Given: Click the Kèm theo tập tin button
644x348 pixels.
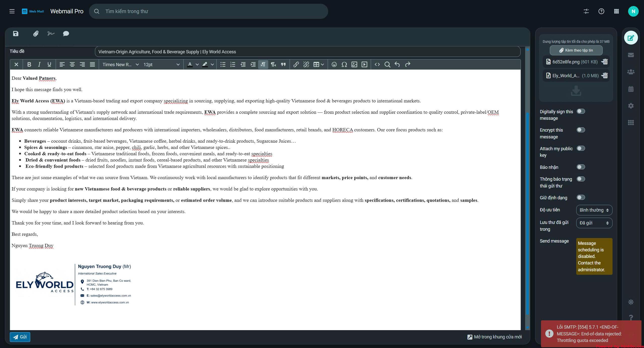Looking at the screenshot, I should click(576, 50).
